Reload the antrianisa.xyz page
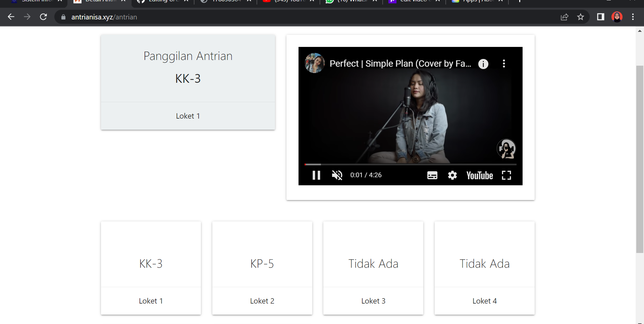Image resolution: width=644 pixels, height=324 pixels. coord(43,17)
